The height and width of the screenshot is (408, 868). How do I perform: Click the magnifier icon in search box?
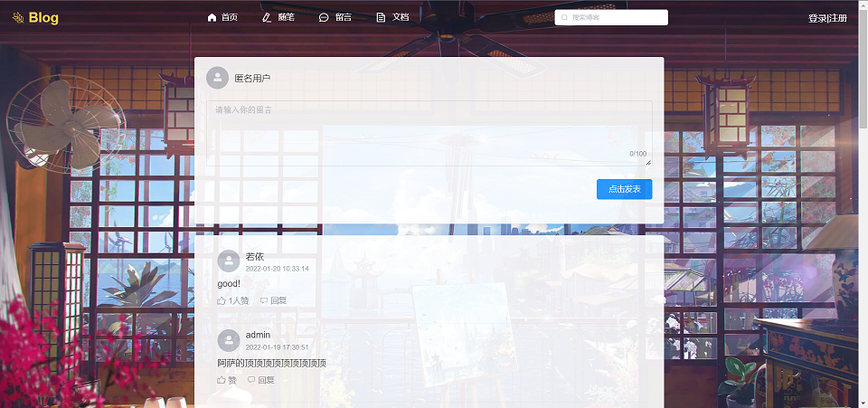click(565, 17)
